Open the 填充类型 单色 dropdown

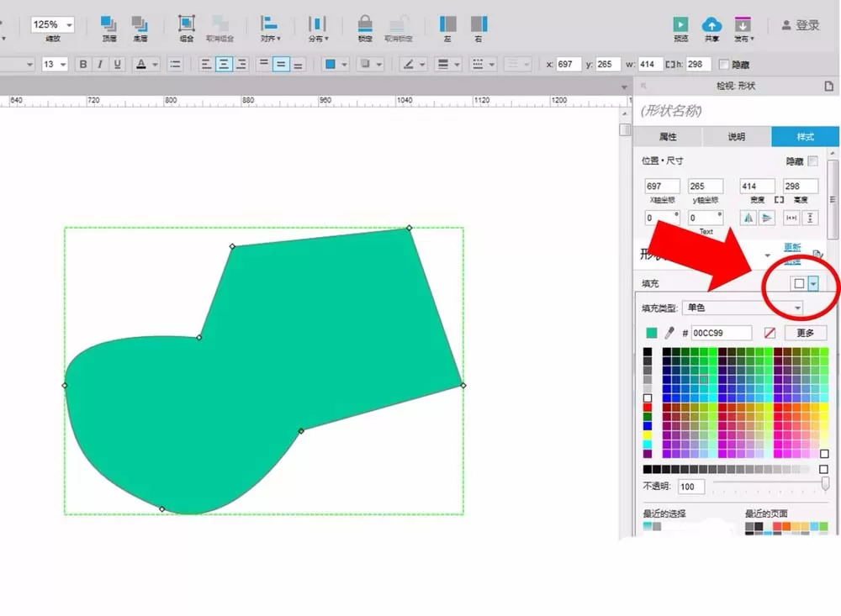[x=743, y=308]
